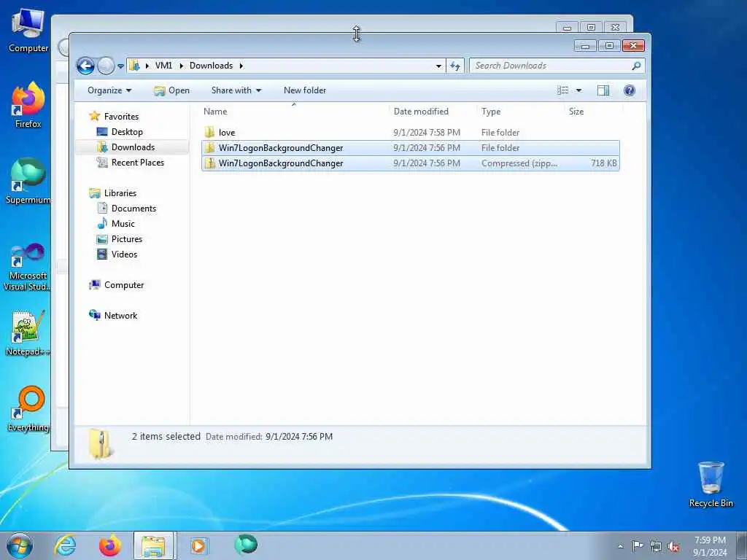Select the Win7LogonBackgroundChanger File folder row
The width and height of the screenshot is (747, 560).
pyautogui.click(x=410, y=147)
